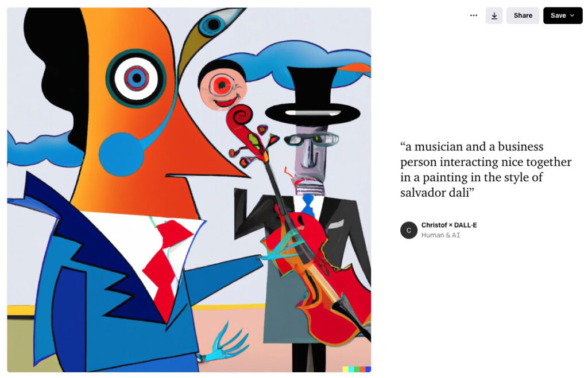Screen dimensions: 588x378
Task: Open the three-dot more options menu
Action: tap(474, 15)
